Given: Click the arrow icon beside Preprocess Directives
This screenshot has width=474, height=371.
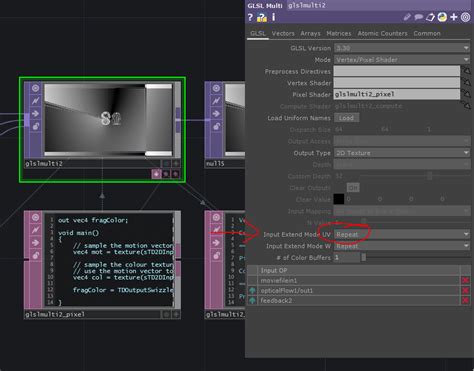Looking at the screenshot, I should click(x=466, y=70).
